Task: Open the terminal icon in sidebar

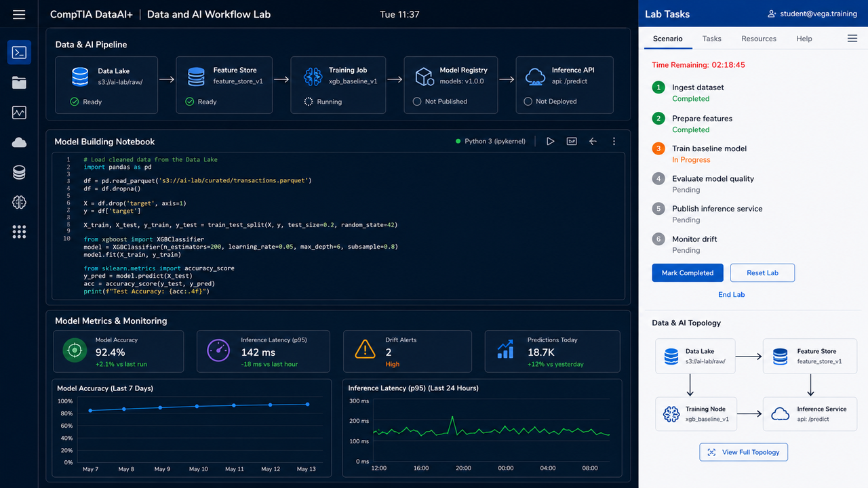Action: pyautogui.click(x=19, y=52)
